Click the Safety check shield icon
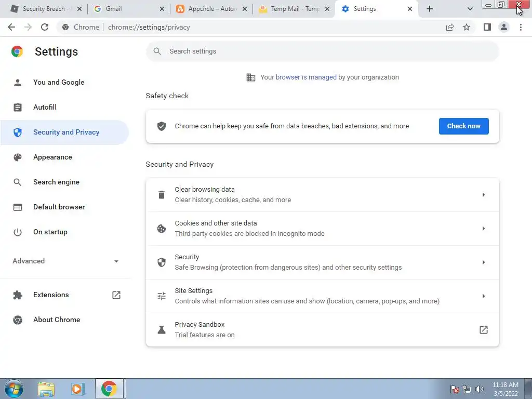 coord(162,126)
